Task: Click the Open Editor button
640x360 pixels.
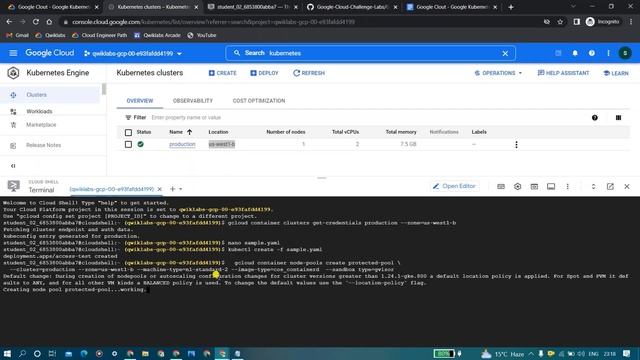Action: tap(454, 186)
